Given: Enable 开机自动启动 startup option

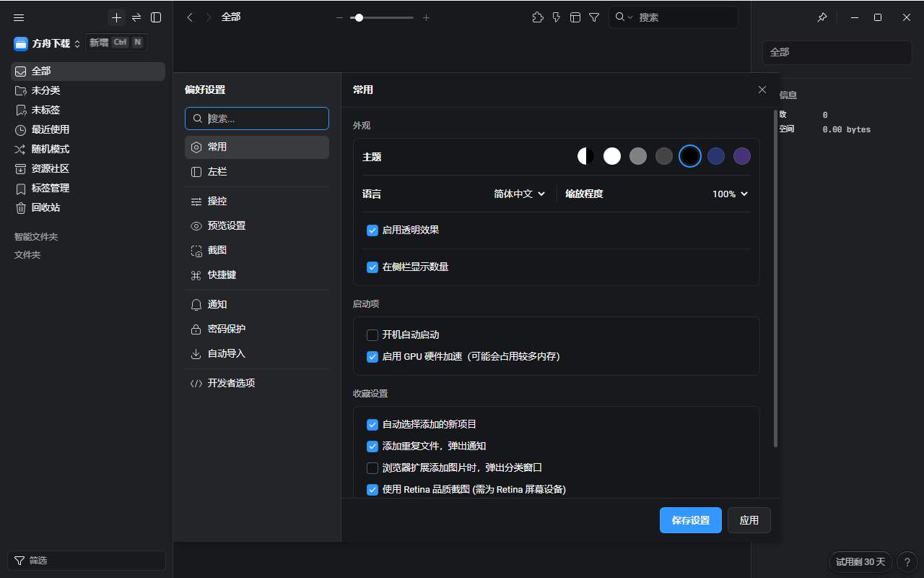Looking at the screenshot, I should 372,335.
